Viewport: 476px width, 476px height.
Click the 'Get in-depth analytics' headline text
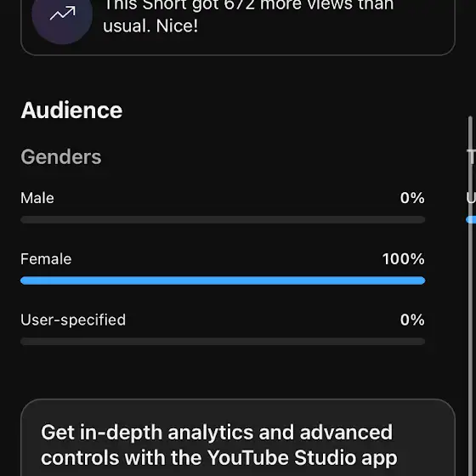217,433
